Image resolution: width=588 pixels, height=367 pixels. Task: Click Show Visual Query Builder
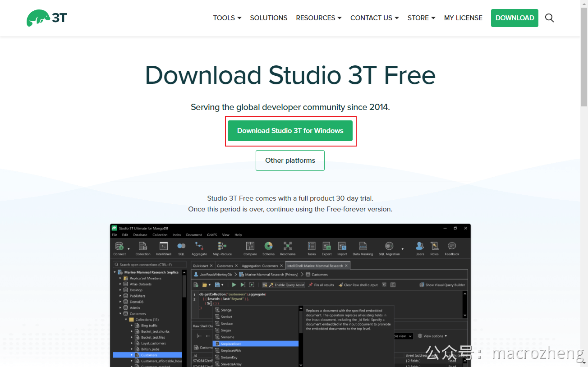pyautogui.click(x=442, y=285)
